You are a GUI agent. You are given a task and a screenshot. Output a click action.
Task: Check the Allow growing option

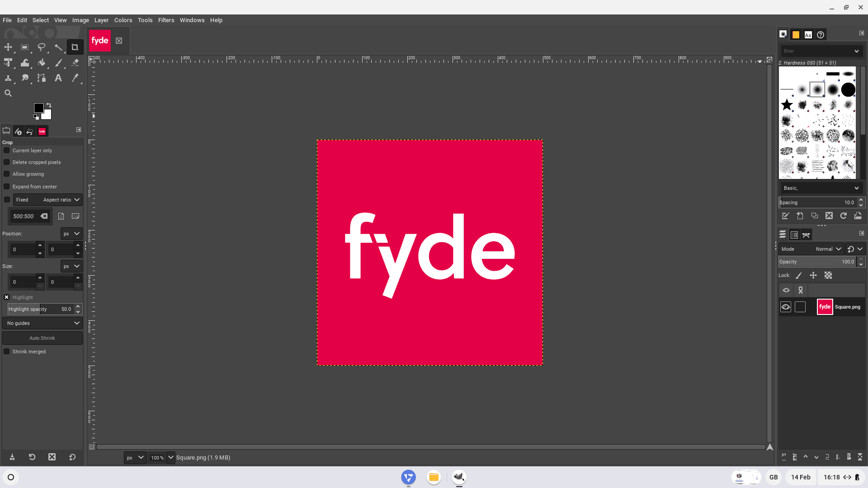7,174
